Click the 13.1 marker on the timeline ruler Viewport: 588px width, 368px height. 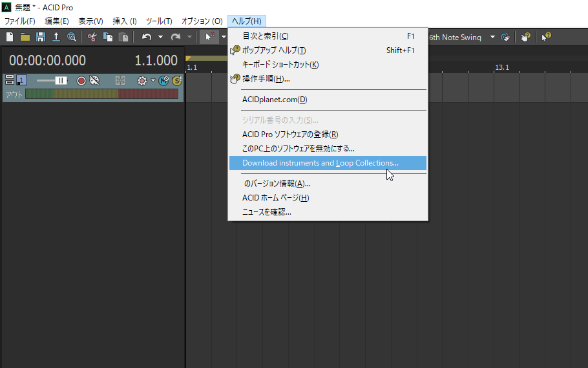502,68
